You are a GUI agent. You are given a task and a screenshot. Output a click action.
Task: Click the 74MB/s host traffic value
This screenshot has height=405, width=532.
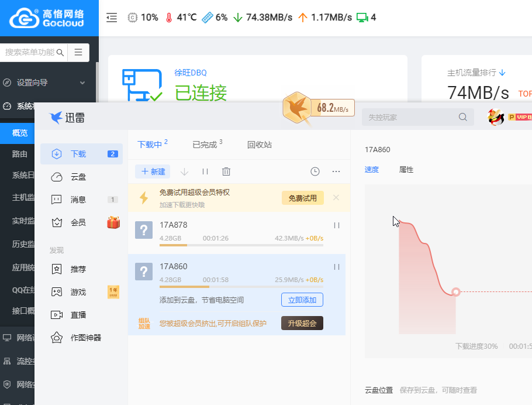click(x=478, y=92)
